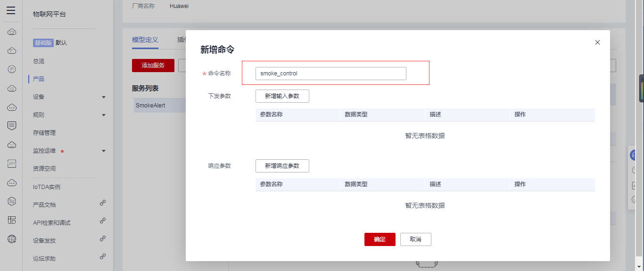Click the link icon beside 设备发放
644x271 pixels.
click(102, 238)
